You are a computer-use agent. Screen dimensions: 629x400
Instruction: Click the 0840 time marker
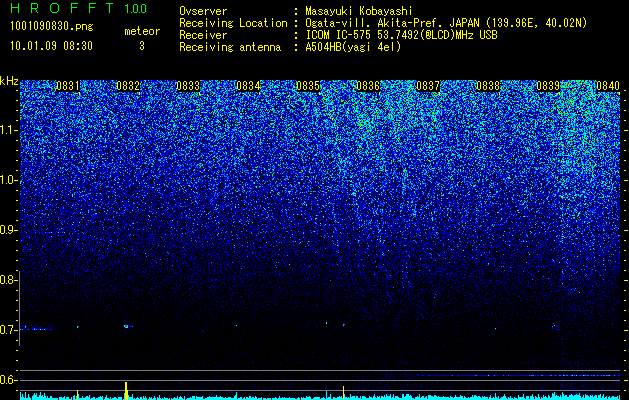pyautogui.click(x=608, y=86)
